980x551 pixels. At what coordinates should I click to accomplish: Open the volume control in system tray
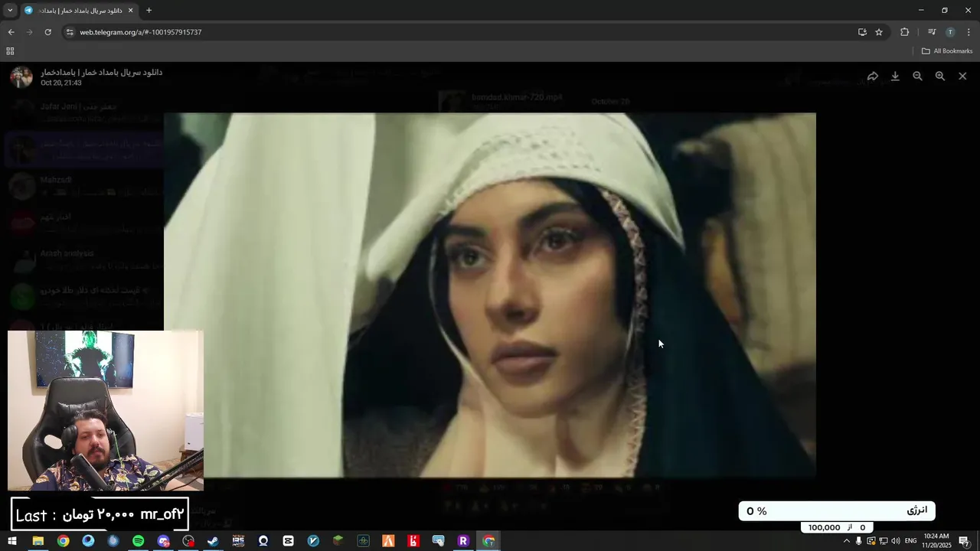(895, 541)
